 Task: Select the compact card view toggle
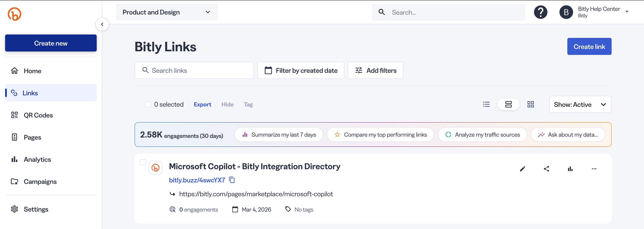[508, 104]
